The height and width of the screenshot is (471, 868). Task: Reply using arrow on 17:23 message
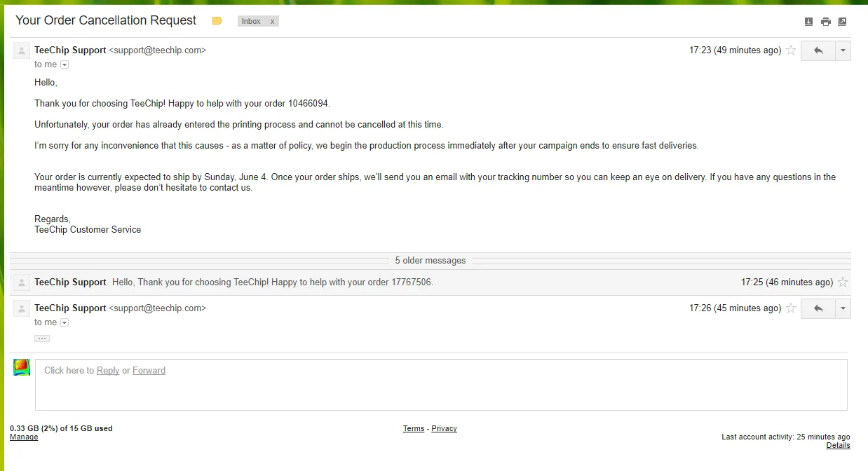tap(818, 50)
